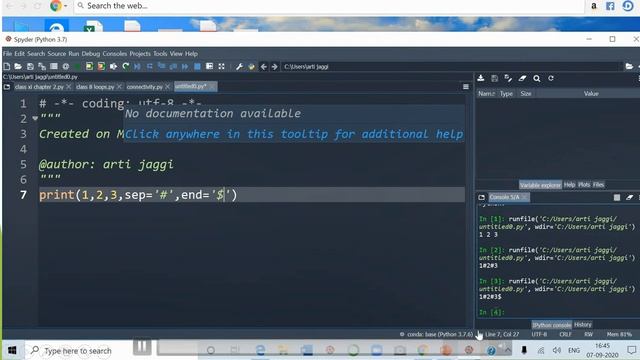This screenshot has width=640, height=360.
Task: Switch to class 8 loops.py tab
Action: [x=95, y=87]
